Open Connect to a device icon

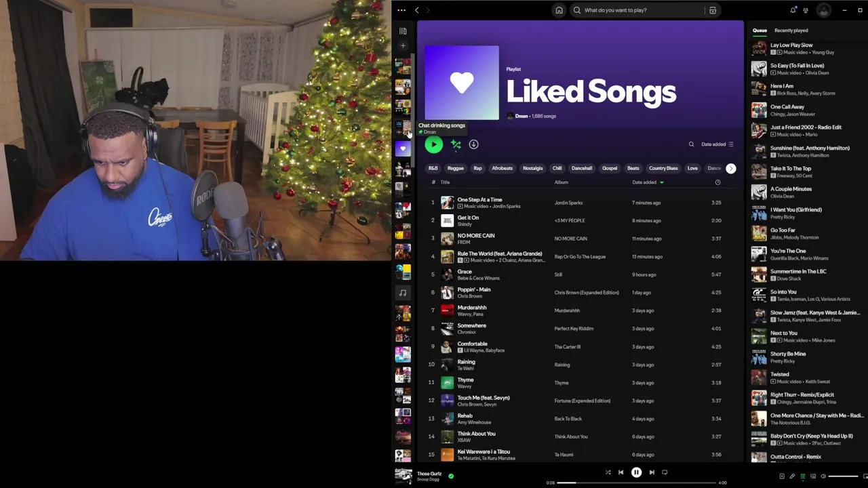[813, 476]
